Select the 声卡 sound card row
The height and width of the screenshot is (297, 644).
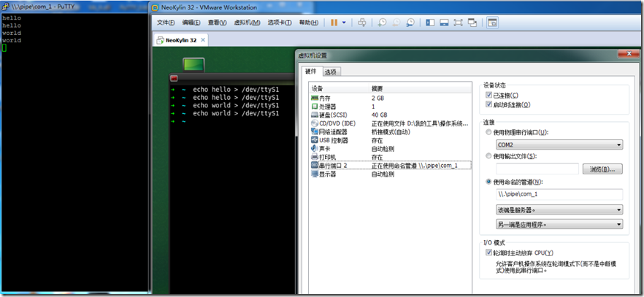point(390,149)
